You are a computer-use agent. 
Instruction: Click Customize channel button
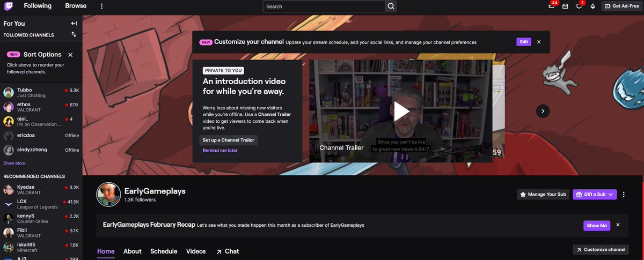click(601, 250)
